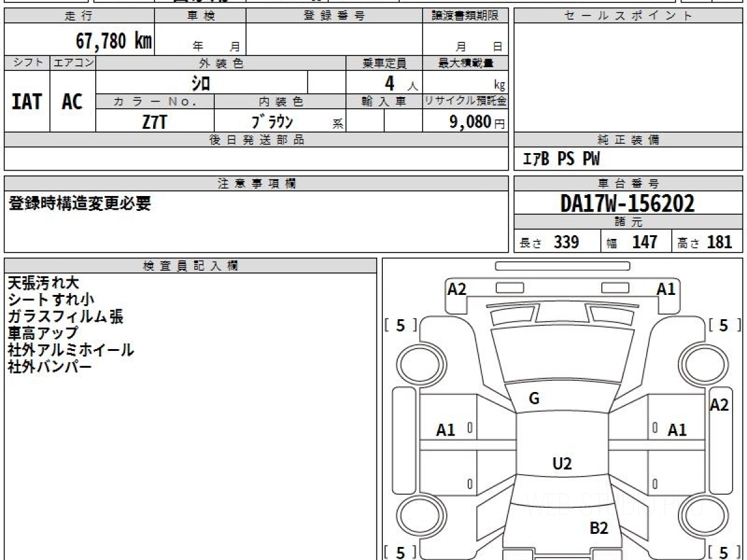Click the mileage value 67,780 km

click(x=113, y=41)
